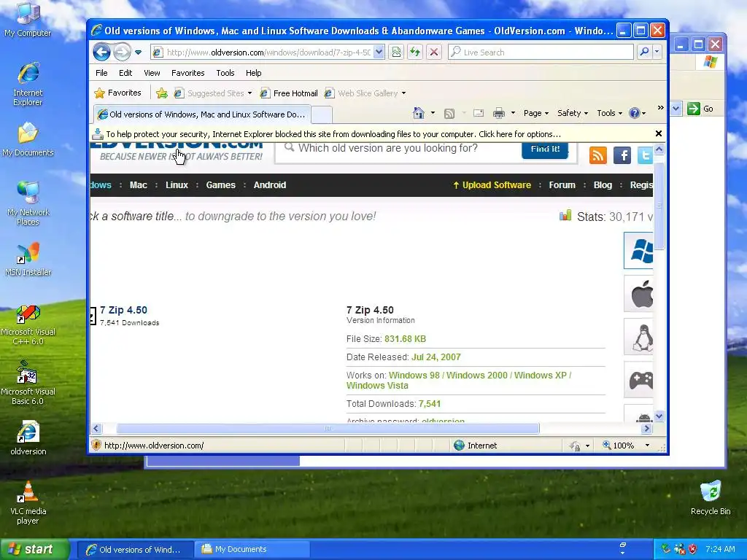Stop loading with the red X icon
Image resolution: width=747 pixels, height=560 pixels.
coord(433,52)
